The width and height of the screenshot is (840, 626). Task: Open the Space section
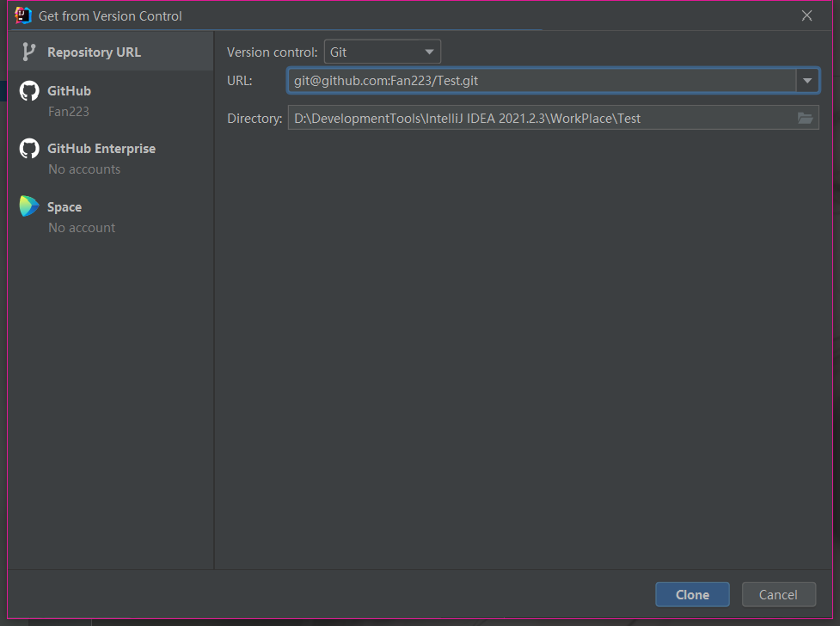click(110, 216)
